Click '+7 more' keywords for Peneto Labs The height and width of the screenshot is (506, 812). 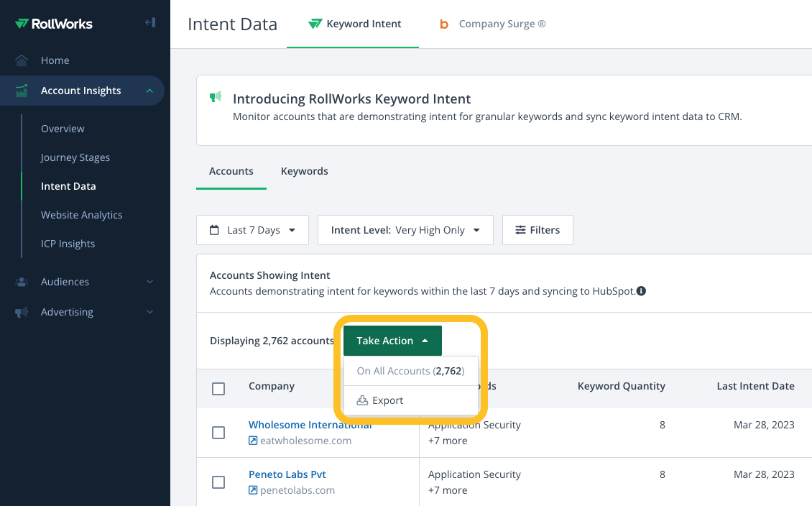click(448, 490)
